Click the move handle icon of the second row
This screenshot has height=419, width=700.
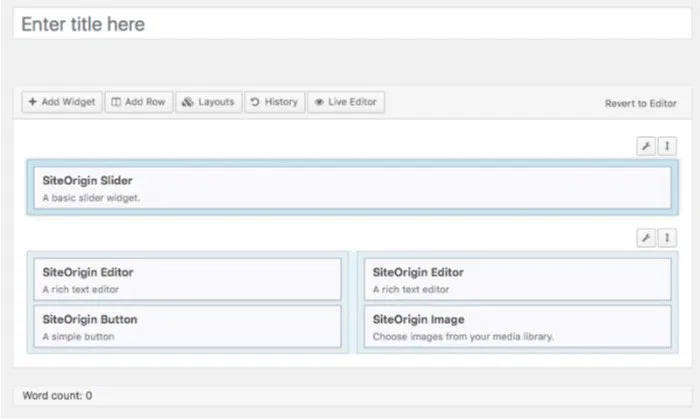click(667, 238)
